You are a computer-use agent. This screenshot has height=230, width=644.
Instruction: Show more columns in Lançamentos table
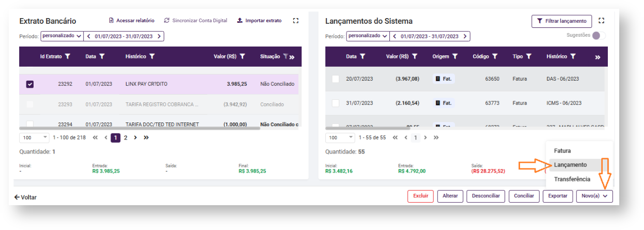(598, 57)
